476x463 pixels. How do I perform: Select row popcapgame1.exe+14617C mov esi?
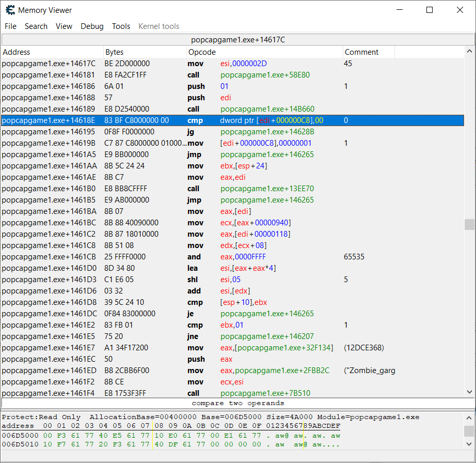click(232, 64)
